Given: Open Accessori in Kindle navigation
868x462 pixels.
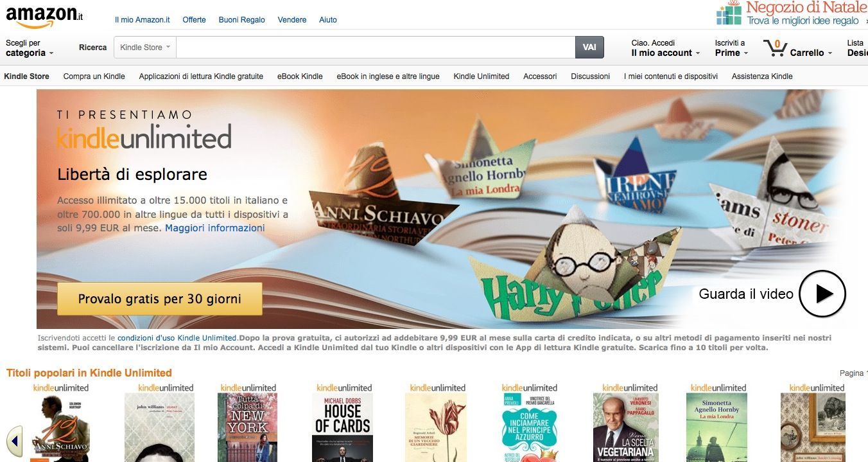Looking at the screenshot, I should (540, 76).
